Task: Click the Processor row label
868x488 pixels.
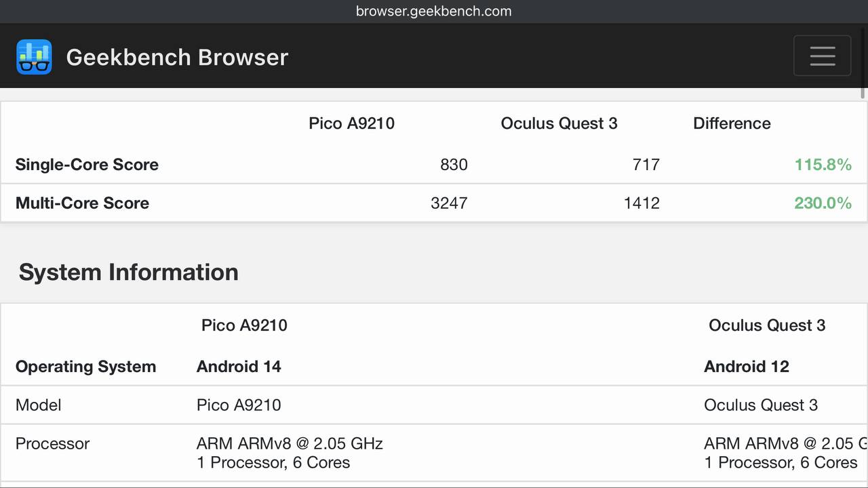Action: point(53,444)
